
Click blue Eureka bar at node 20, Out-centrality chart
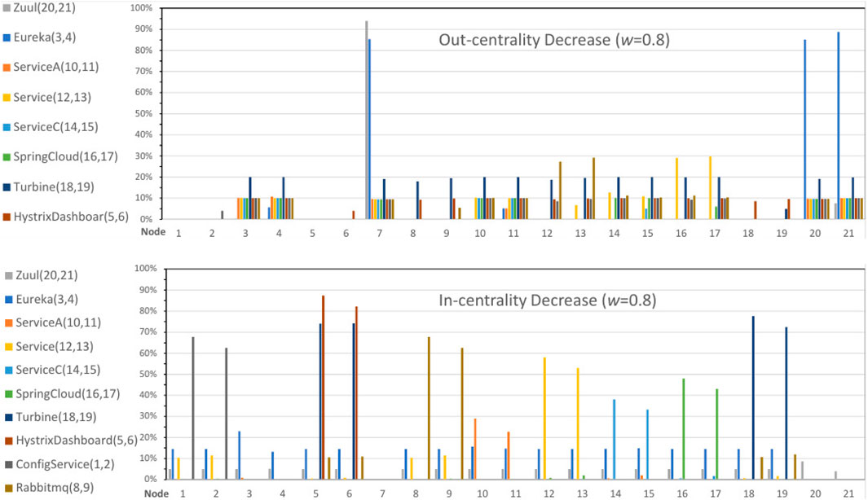pyautogui.click(x=805, y=129)
